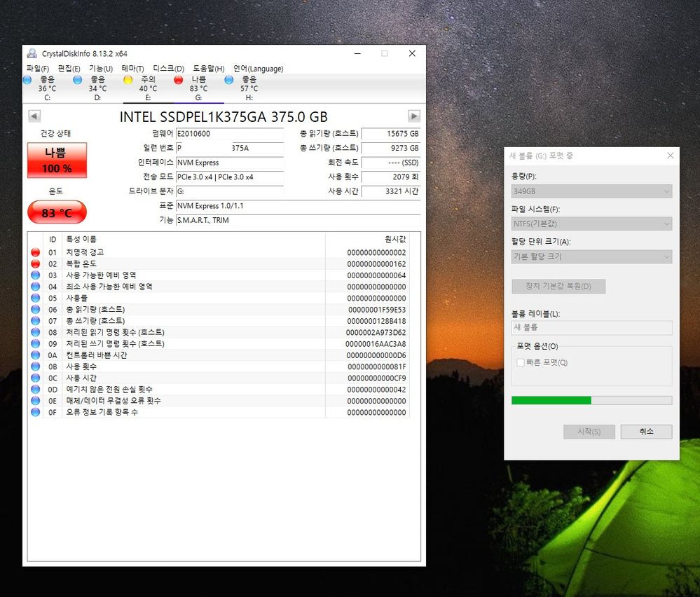Click blue status icon for row 0B 사용 횟수
The image size is (700, 597).
(36, 366)
